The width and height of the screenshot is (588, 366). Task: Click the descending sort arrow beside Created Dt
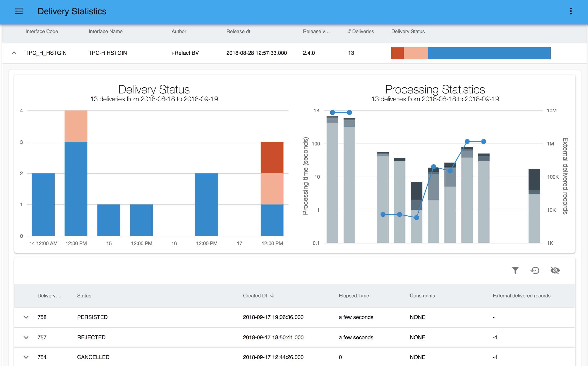[x=272, y=296]
